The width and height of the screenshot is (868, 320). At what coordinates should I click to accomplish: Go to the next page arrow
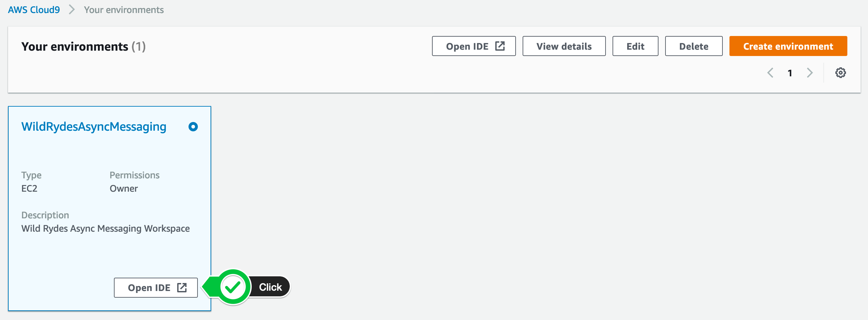point(810,73)
